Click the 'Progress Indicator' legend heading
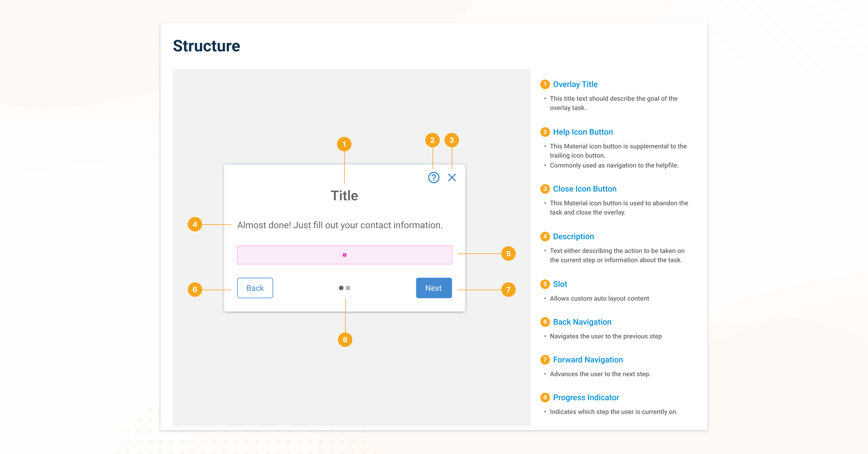This screenshot has height=454, width=868. pyautogui.click(x=586, y=397)
